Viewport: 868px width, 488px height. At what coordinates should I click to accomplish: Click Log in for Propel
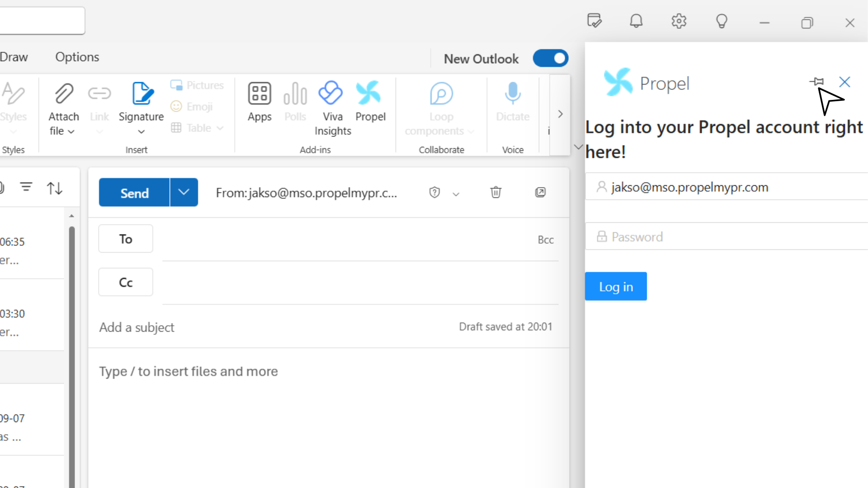[x=616, y=286]
